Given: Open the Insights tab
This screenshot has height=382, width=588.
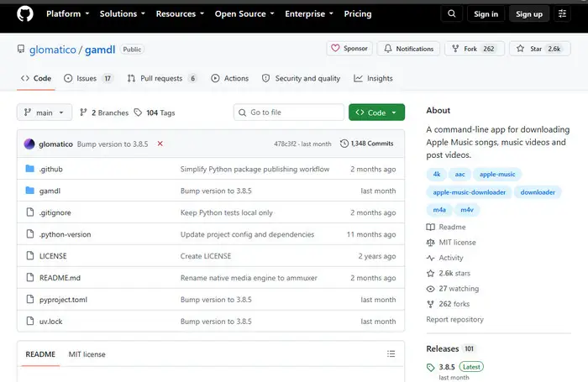Looking at the screenshot, I should point(373,78).
